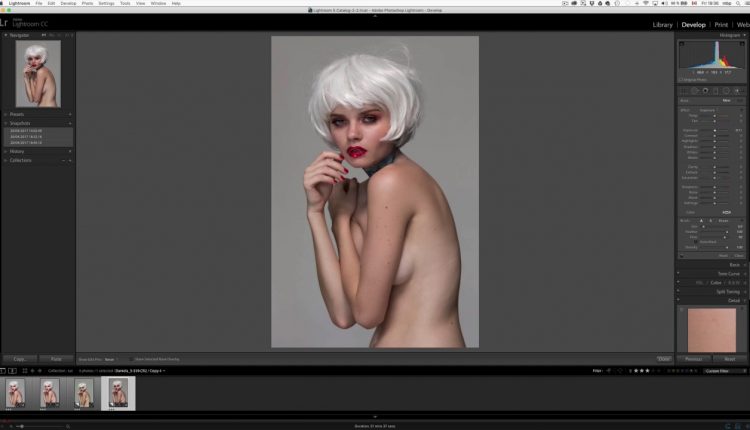Image resolution: width=750 pixels, height=430 pixels.
Task: Open Custom Filter dropdown
Action: click(724, 371)
